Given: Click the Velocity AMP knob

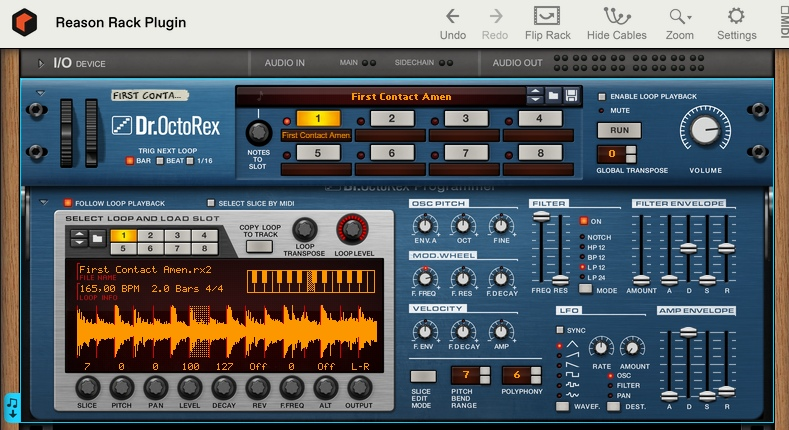Looking at the screenshot, I should [501, 331].
